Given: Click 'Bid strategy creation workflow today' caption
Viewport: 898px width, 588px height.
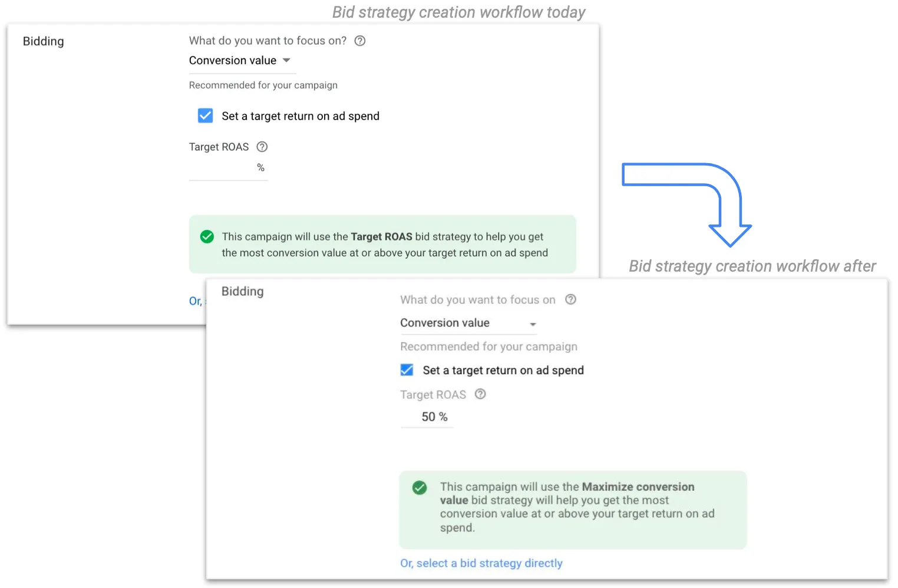Looking at the screenshot, I should point(458,12).
